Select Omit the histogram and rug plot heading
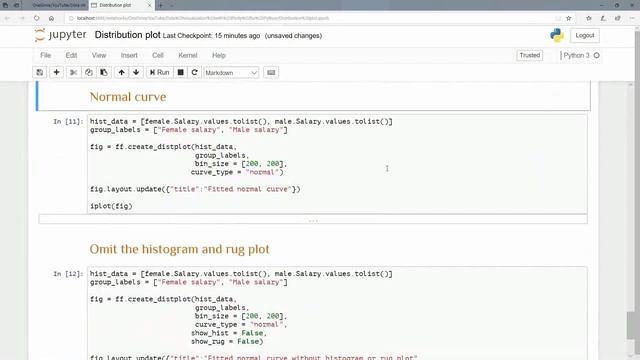This screenshot has width=640, height=360. [179, 249]
